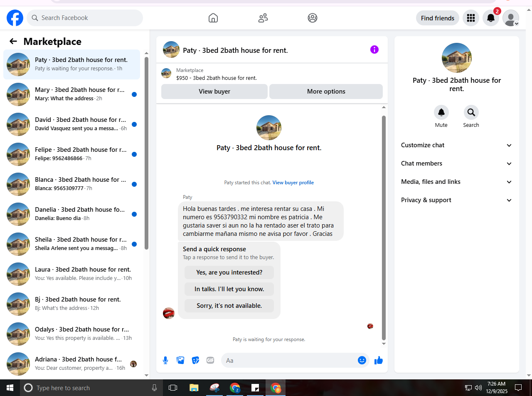This screenshot has width=532, height=396.
Task: Click the house listing thumbnail in Marketplace banner
Action: coord(166,73)
